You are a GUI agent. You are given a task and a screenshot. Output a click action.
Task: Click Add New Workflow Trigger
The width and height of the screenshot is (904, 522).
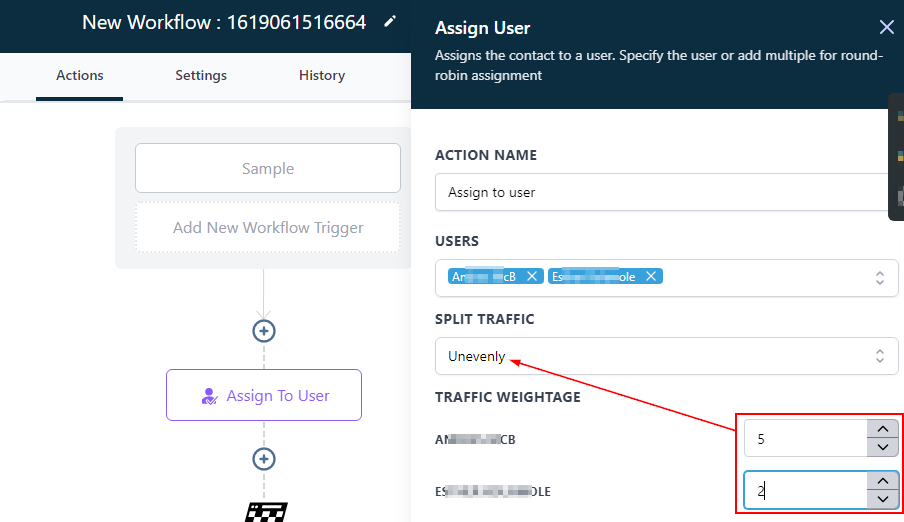[268, 227]
